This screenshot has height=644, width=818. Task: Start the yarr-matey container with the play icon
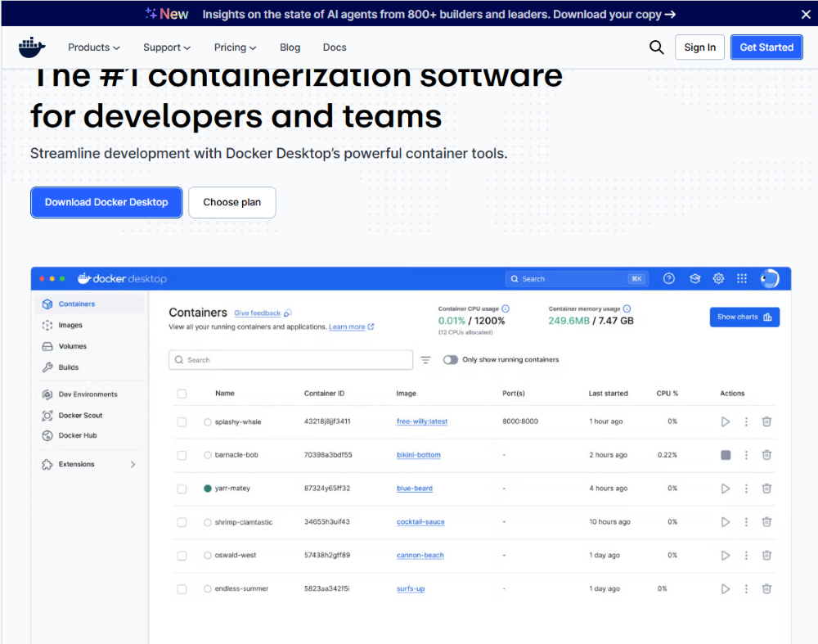tap(725, 489)
